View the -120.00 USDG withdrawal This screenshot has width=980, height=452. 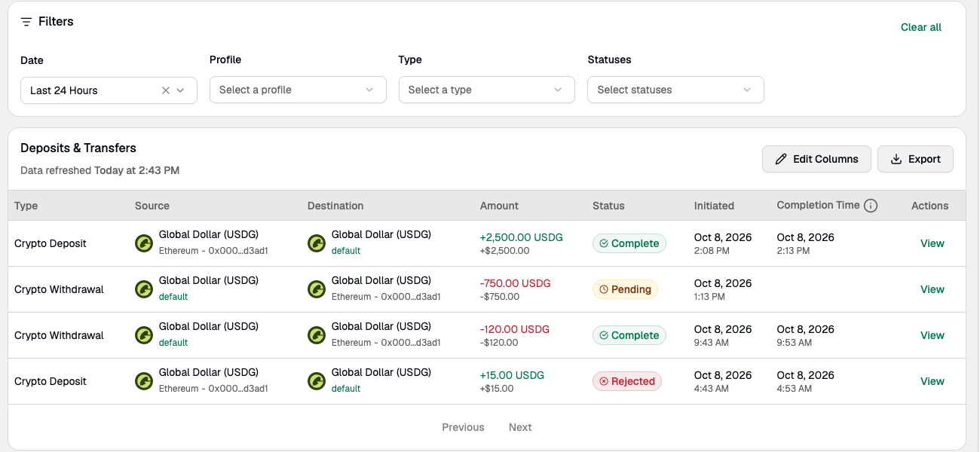(x=933, y=335)
